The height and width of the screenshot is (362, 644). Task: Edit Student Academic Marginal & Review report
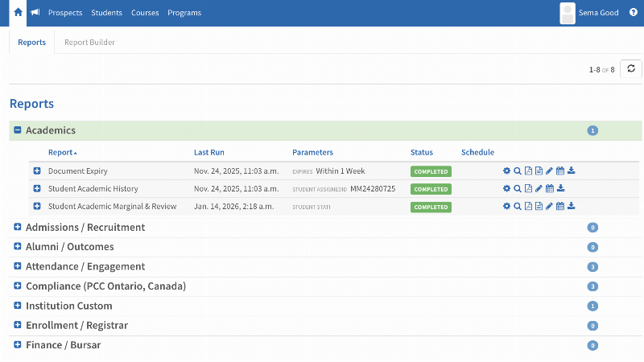tap(550, 207)
